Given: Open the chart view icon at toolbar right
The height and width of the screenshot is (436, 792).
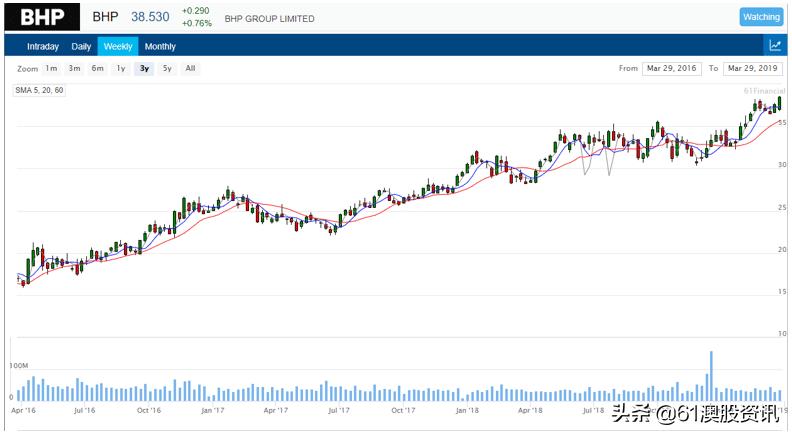Looking at the screenshot, I should pyautogui.click(x=775, y=45).
